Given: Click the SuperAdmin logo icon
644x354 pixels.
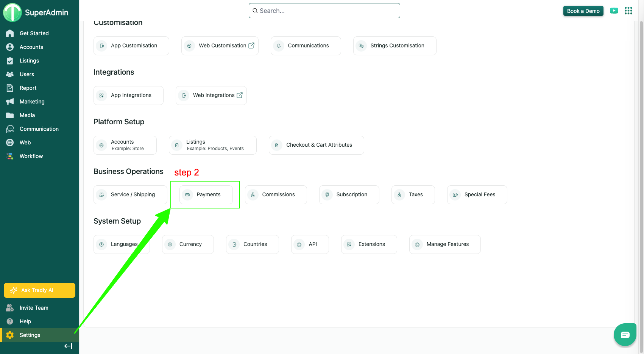Looking at the screenshot, I should tap(12, 13).
